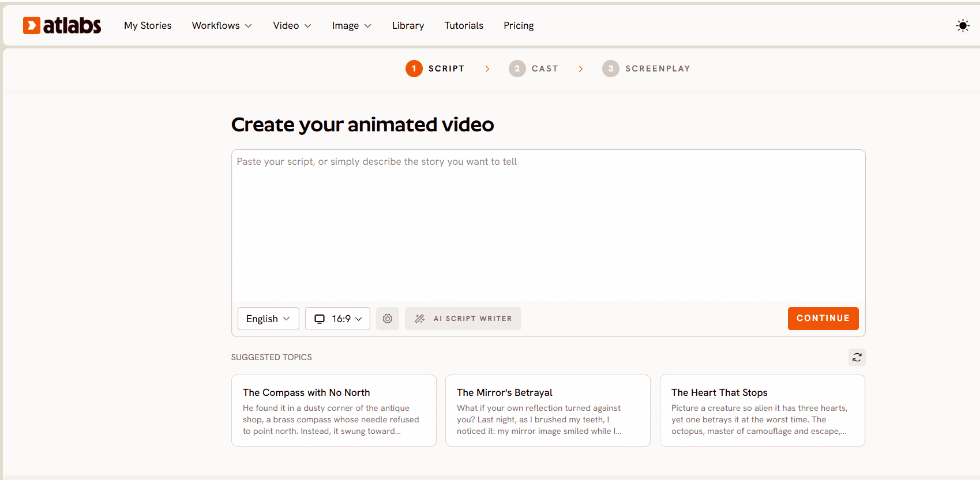
Task: Click 'Create your animated video' heading
Action: (x=363, y=124)
